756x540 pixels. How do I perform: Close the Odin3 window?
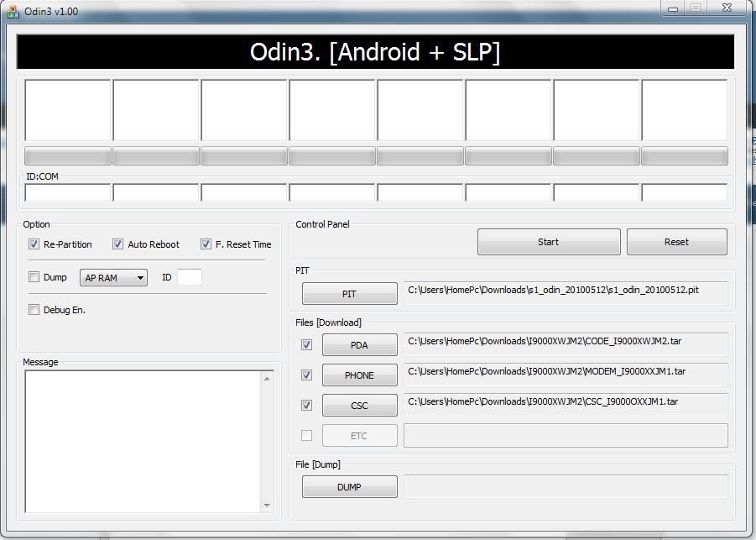pyautogui.click(x=727, y=8)
